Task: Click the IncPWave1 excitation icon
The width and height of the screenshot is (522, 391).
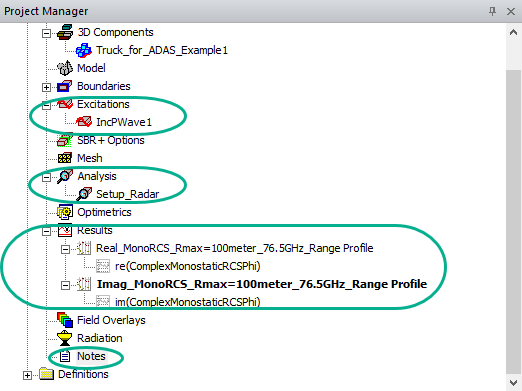Action: [84, 122]
